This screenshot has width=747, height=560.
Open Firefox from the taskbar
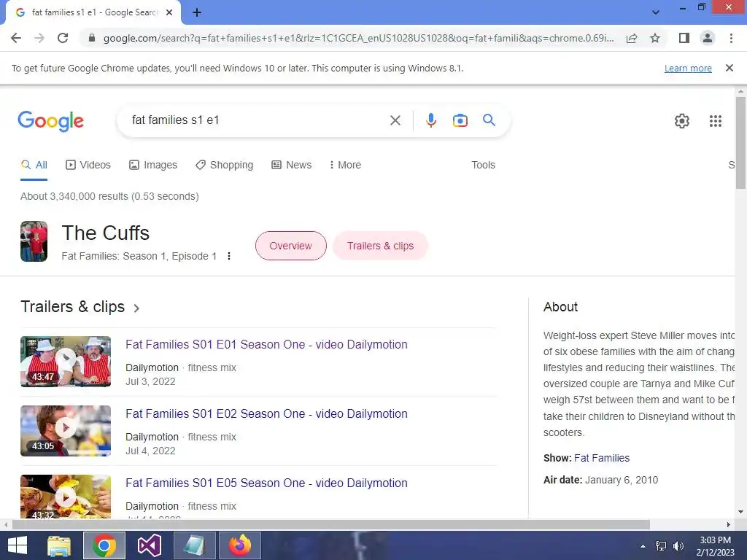click(239, 545)
